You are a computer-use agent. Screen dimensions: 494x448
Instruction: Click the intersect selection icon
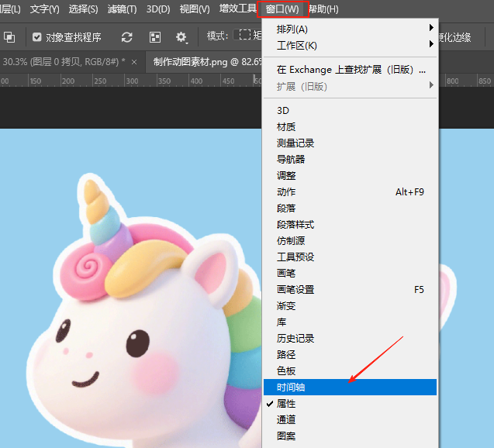click(9, 37)
